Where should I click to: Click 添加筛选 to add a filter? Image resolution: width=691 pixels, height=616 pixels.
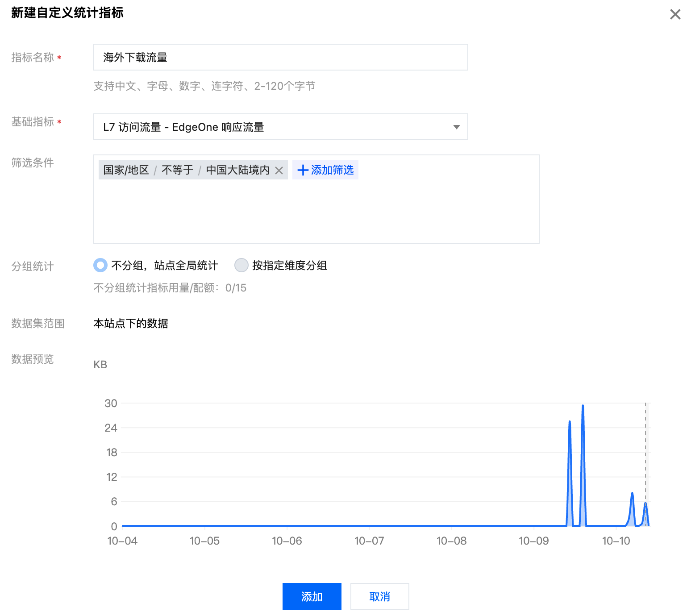pyautogui.click(x=325, y=170)
